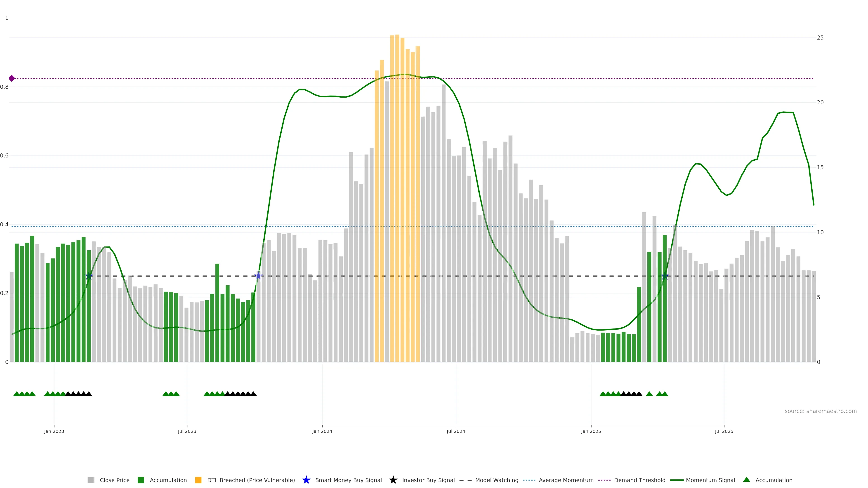Click the purple diamond Demand Threshold marker
The height and width of the screenshot is (488, 868).
(x=12, y=78)
